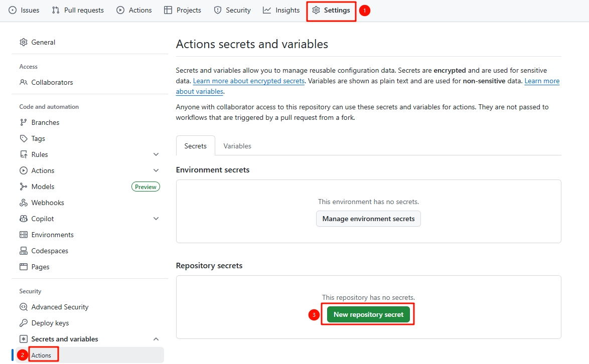Click the Deploy keys key icon
Viewport: 589px width, 364px height.
pos(23,323)
